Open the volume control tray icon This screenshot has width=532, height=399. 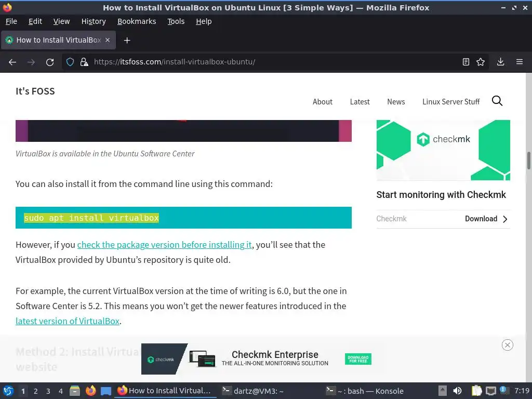coord(457,391)
